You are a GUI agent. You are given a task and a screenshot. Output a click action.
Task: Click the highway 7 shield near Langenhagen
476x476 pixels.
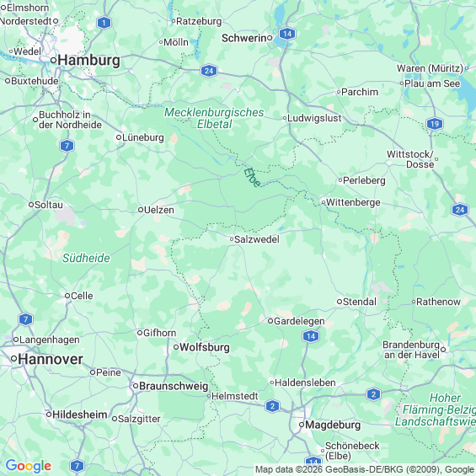point(25,319)
